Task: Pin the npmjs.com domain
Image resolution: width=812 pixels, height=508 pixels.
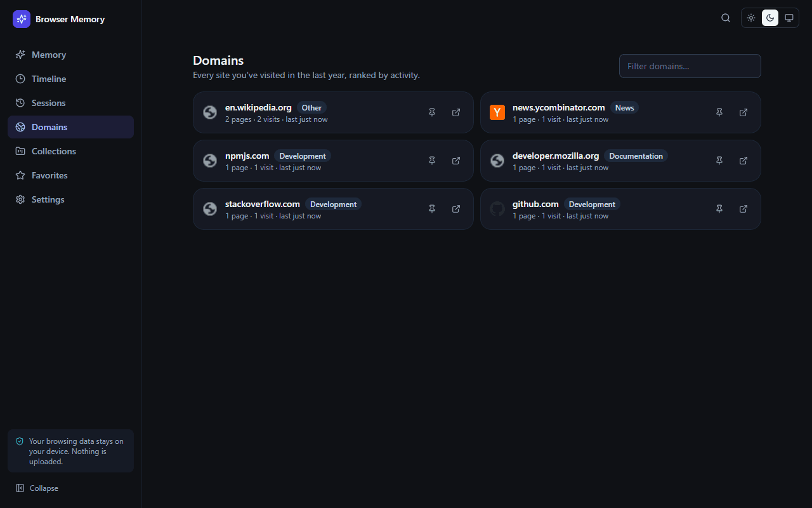Action: click(432, 161)
